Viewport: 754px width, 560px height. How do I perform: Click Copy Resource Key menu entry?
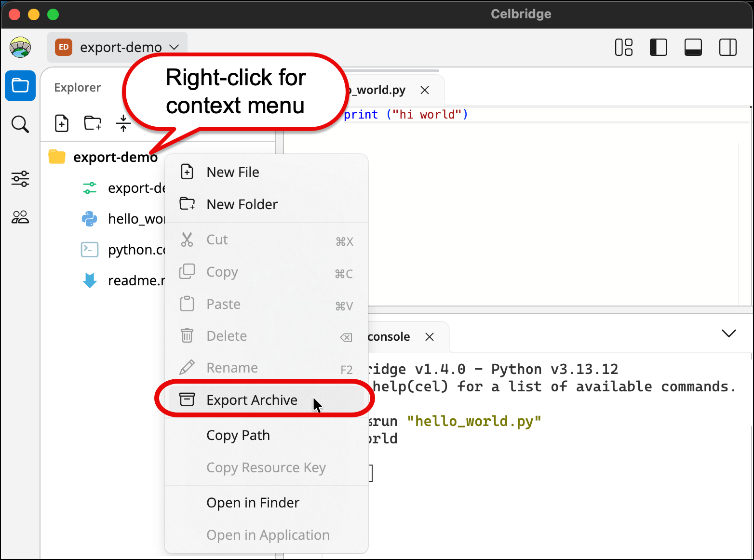pyautogui.click(x=267, y=467)
